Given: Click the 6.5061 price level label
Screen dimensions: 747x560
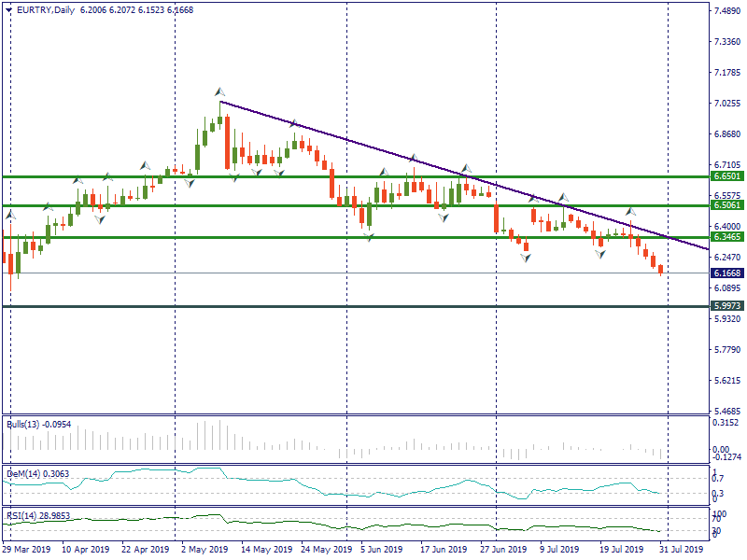Looking at the screenshot, I should tap(726, 204).
